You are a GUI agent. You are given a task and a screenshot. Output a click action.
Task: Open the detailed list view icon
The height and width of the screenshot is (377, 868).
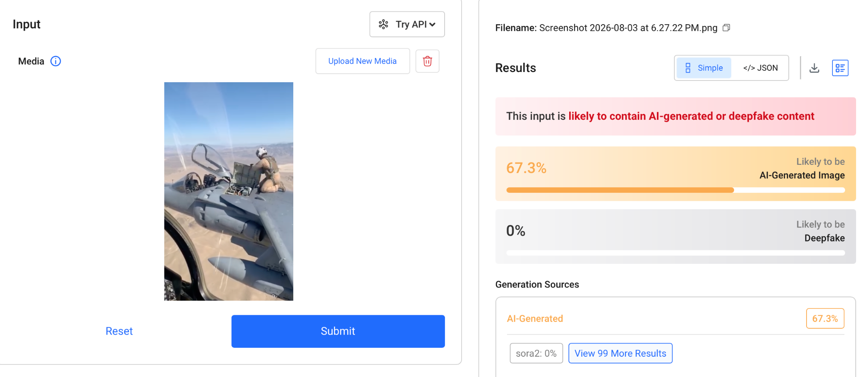(840, 68)
